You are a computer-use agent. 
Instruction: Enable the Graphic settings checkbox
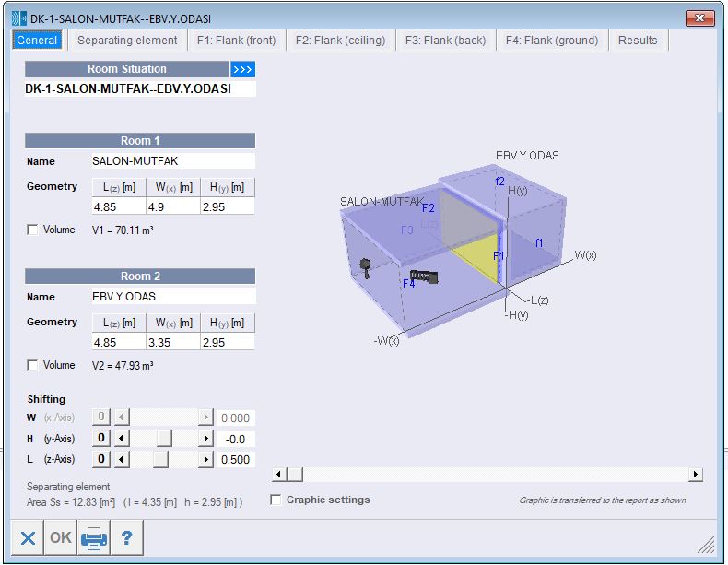(276, 500)
